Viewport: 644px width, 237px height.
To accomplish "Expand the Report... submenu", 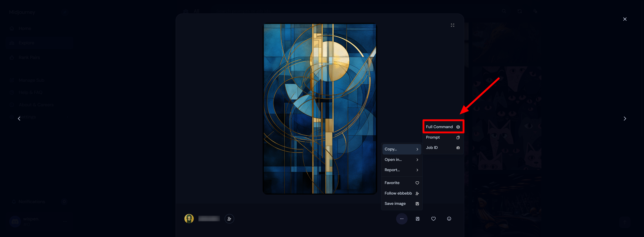I will click(x=402, y=170).
